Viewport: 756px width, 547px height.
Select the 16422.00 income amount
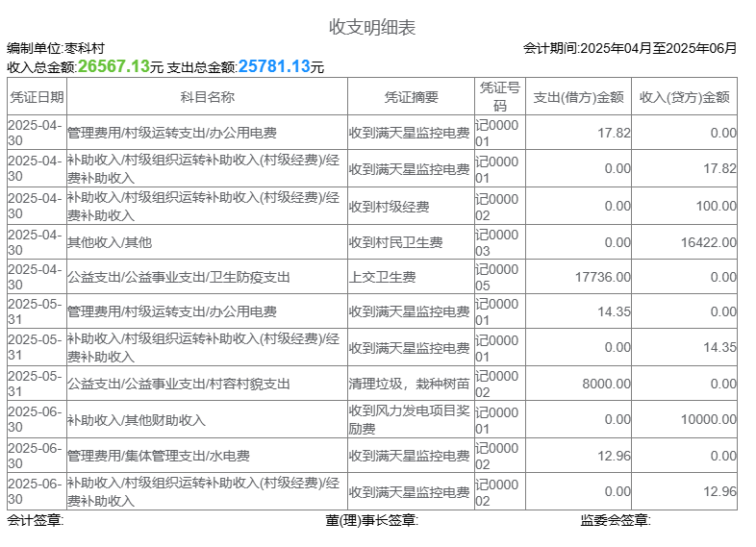click(708, 242)
